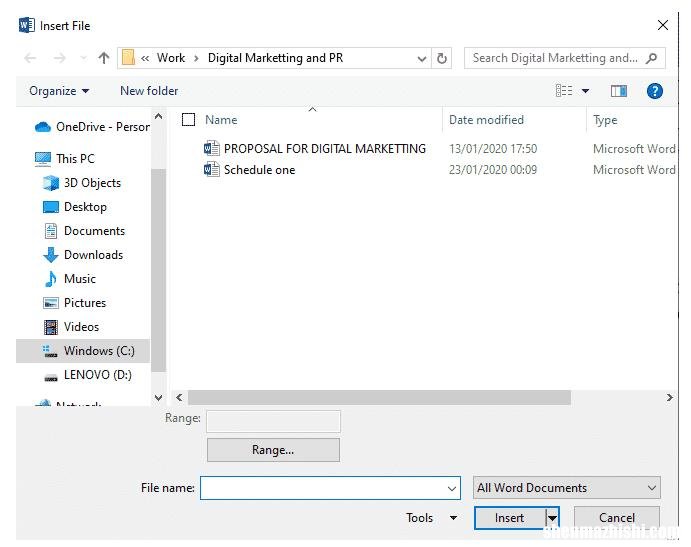Change the view layout icon
691x547 pixels.
(564, 91)
